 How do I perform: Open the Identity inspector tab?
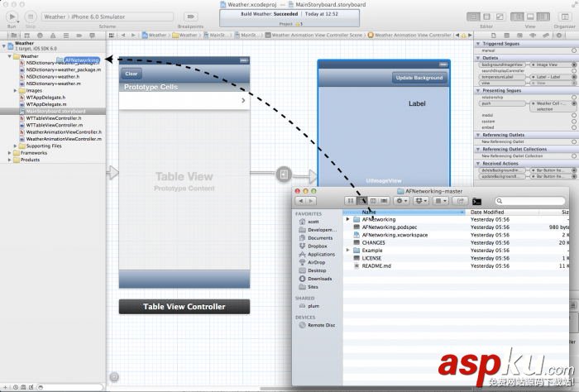(x=519, y=36)
